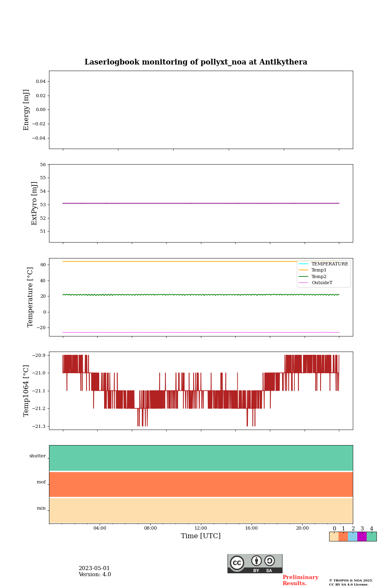Click the date 2023-05-01 text
Viewport: 392px width, 588px height.
coord(94,568)
